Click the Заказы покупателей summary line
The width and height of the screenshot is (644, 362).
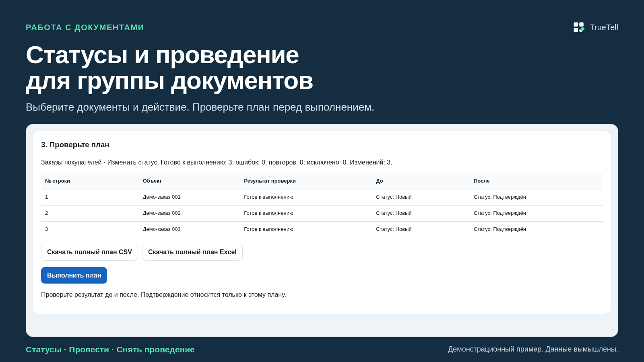coord(217,162)
